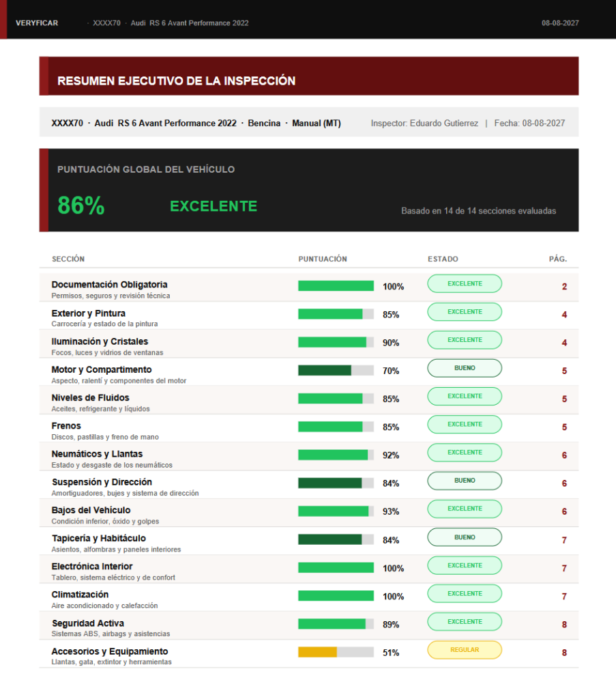The width and height of the screenshot is (616, 699).
Task: Select the Tapicería y Habitáculo BUENO badge
Action: 465,537
